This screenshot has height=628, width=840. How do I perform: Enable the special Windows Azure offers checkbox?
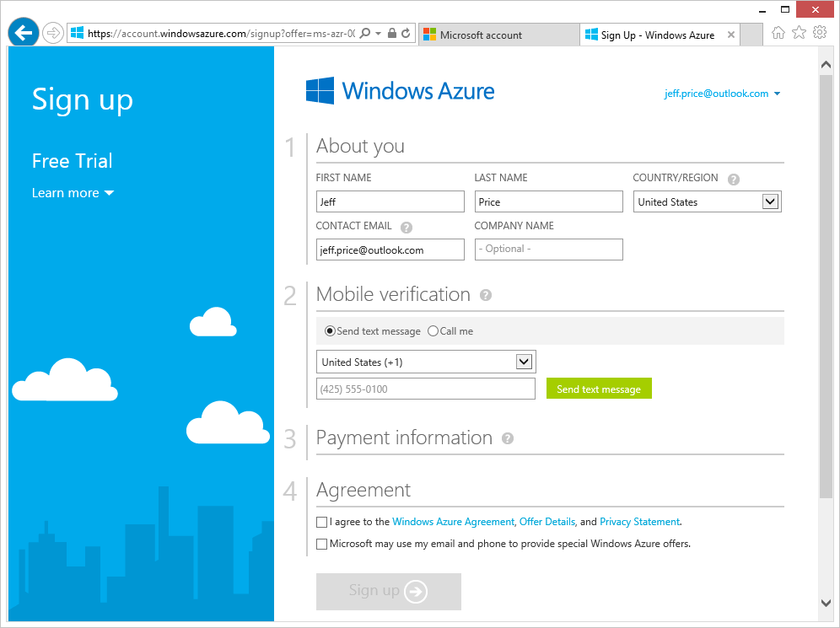point(321,544)
